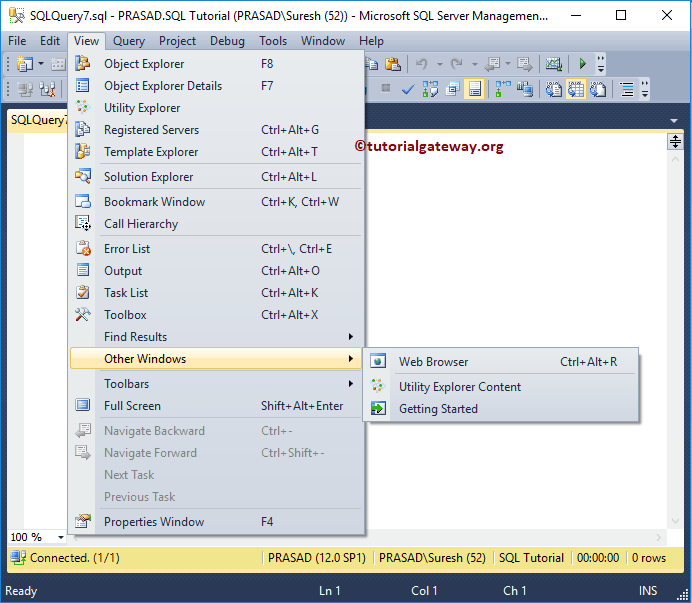
Task: Choose Getting Started in submenu
Action: 501,409
